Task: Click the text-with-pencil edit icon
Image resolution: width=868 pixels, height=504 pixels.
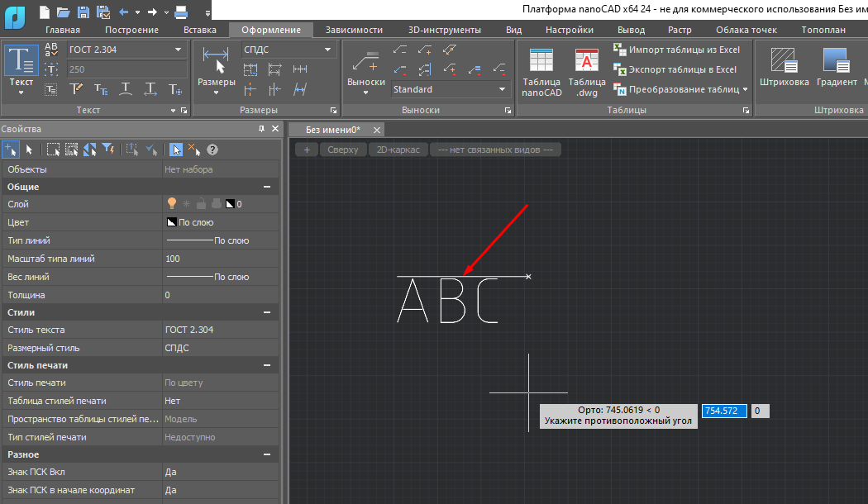Action: click(76, 89)
